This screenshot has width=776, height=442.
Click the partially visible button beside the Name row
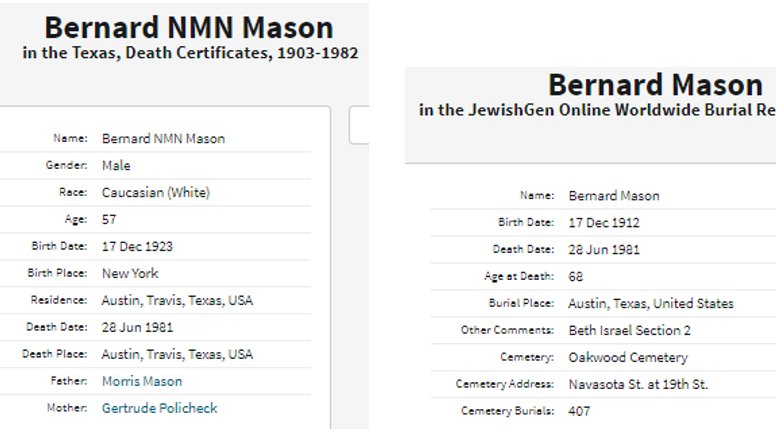point(359,126)
